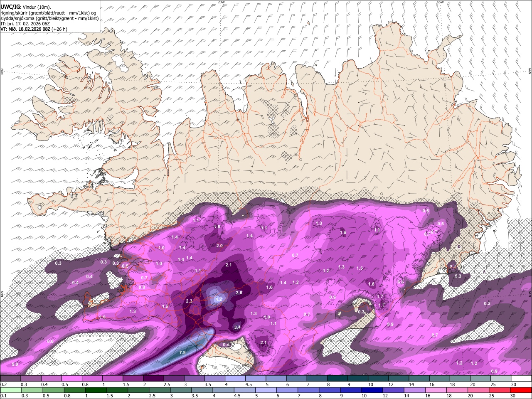Click the 7.9 precipitation value on the map
Viewport: 532px width, 399px height.
tap(182, 352)
